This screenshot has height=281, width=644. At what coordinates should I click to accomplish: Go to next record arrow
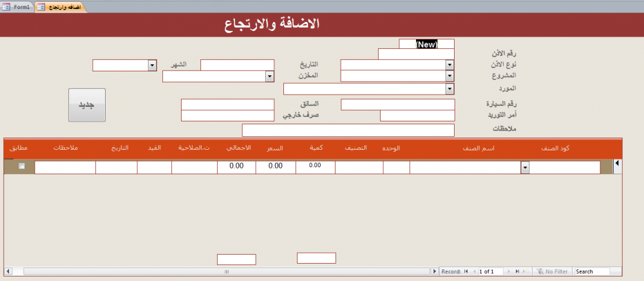point(508,272)
